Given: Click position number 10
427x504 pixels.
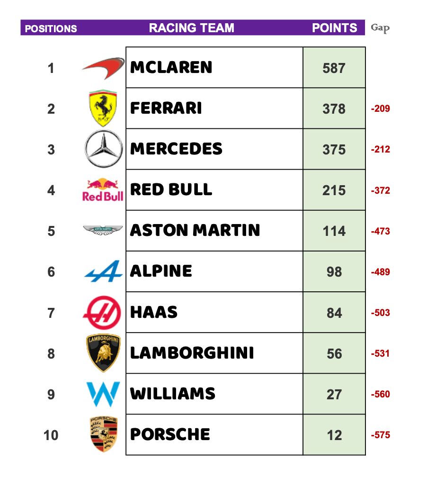Looking at the screenshot, I should [x=51, y=435].
